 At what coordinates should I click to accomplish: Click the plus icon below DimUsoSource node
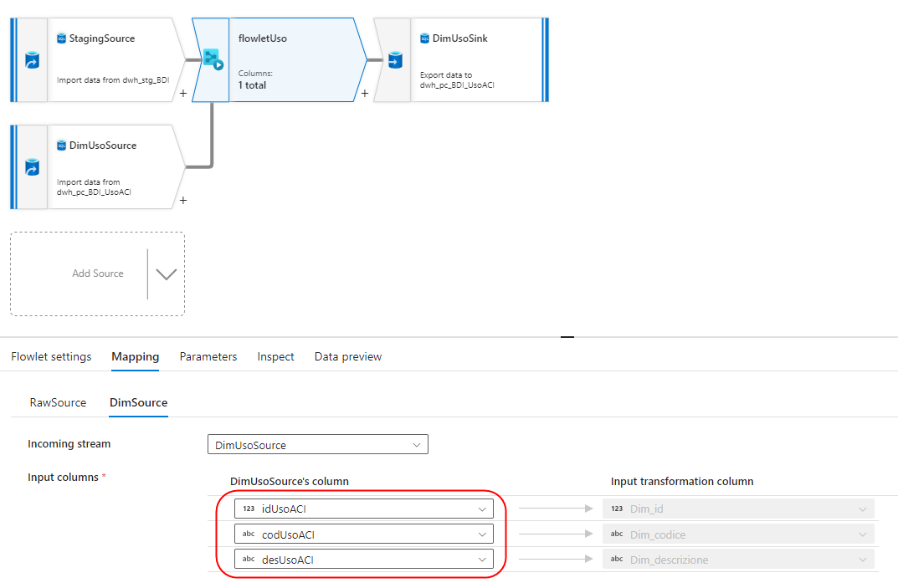182,201
